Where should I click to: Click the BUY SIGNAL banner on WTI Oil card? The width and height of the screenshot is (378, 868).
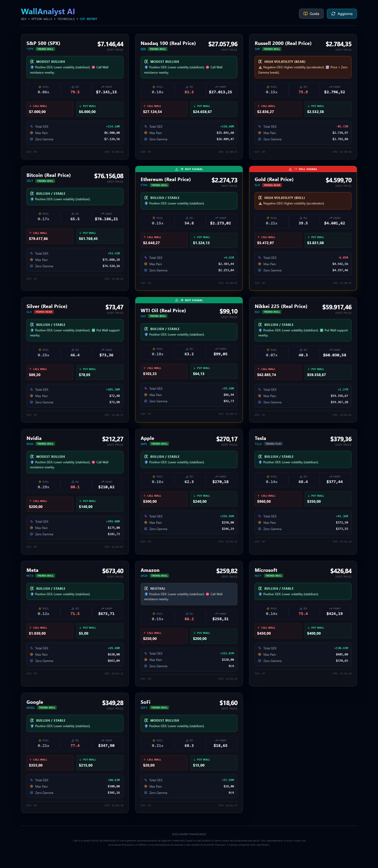[x=189, y=300]
